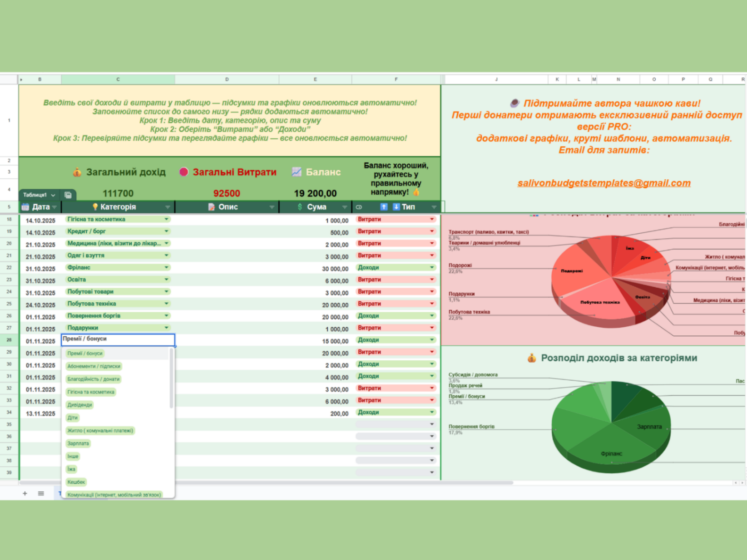This screenshot has width=747, height=560.
Task: Choose Благодійність / донати from the dropdown list
Action: pyautogui.click(x=94, y=379)
